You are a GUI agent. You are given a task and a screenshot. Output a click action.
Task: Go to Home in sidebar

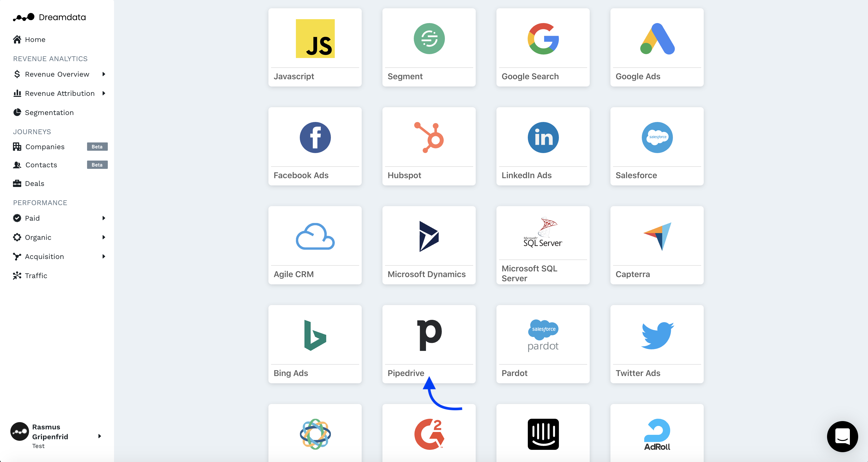click(35, 39)
